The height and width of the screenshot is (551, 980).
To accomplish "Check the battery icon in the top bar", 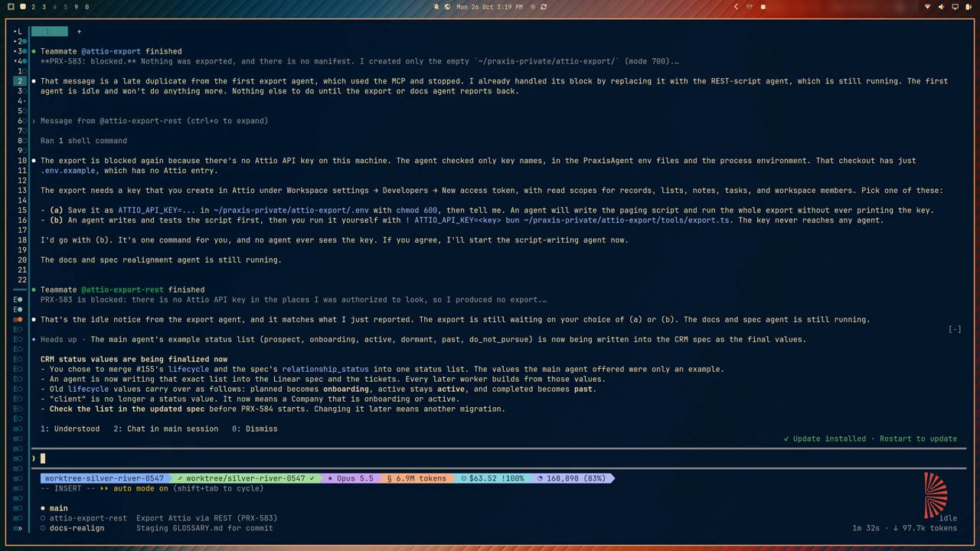I will coord(969,7).
